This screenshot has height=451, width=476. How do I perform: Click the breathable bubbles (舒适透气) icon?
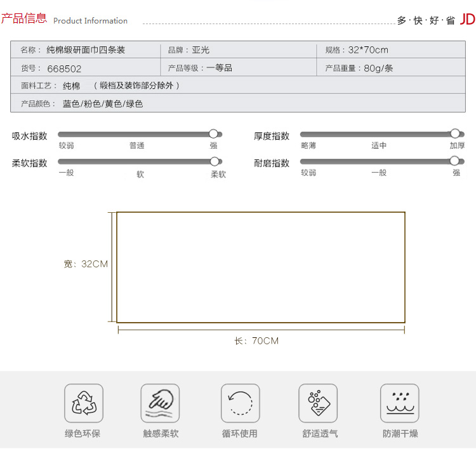click(x=318, y=403)
